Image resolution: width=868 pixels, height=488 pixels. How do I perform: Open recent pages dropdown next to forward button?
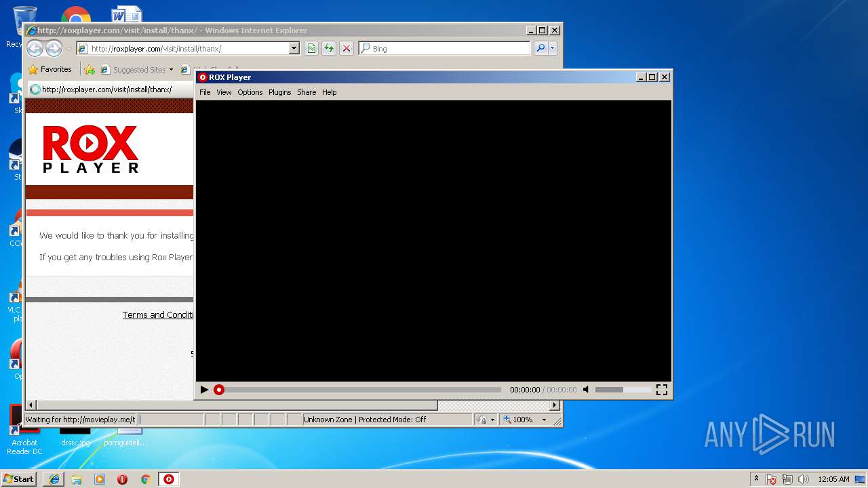tap(68, 49)
